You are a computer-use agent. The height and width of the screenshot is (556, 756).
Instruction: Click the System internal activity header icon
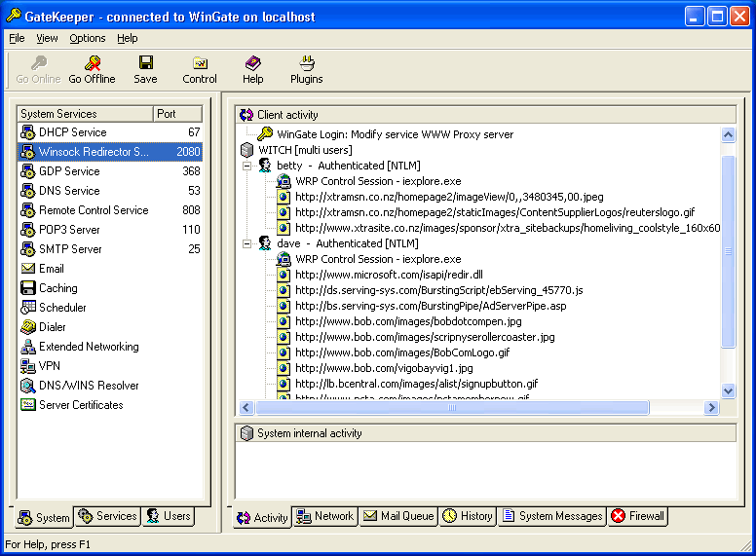click(x=246, y=433)
